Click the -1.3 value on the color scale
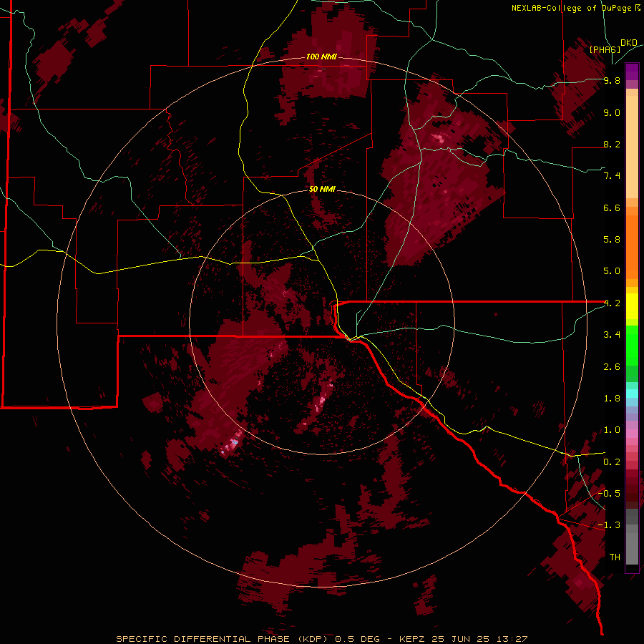 609,525
